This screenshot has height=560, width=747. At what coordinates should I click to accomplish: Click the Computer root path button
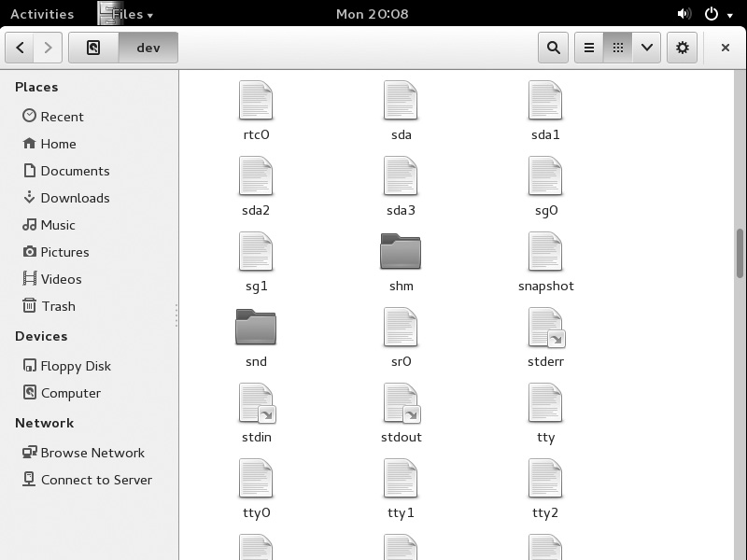tap(93, 48)
